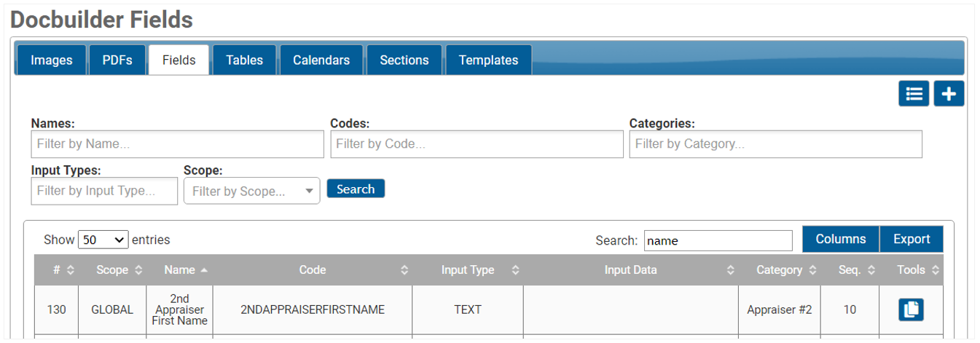Select the code cell 2NDAPPRAISERFIRSTNAME

pyautogui.click(x=313, y=310)
